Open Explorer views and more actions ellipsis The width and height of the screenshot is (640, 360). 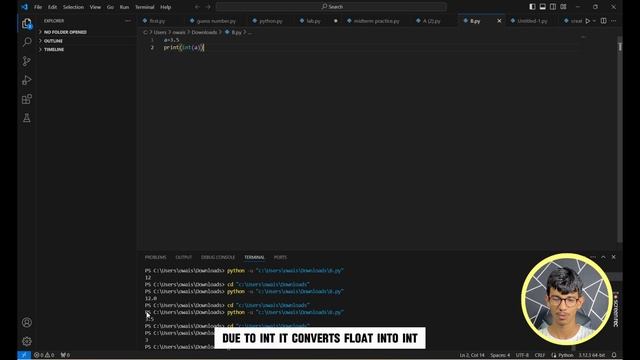pos(128,21)
